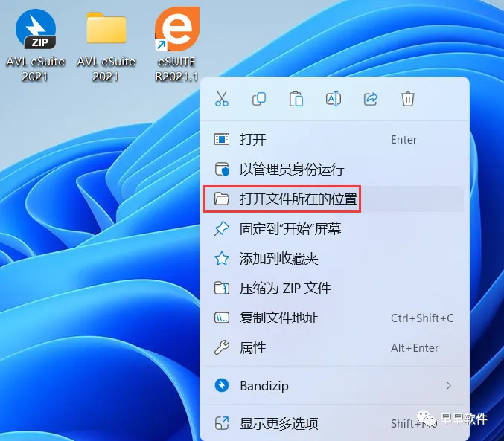Choose 压缩为 ZIP 文件 menu entry

(x=334, y=288)
